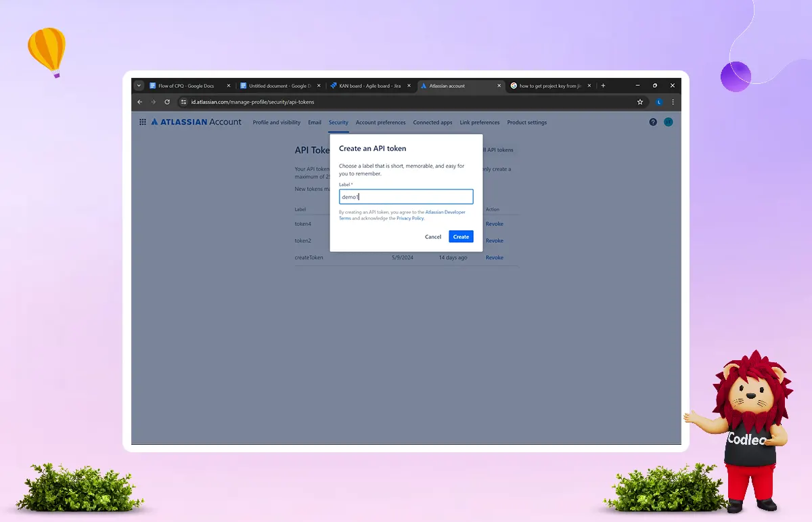The image size is (812, 522).
Task: Click the Atlassian Account logo
Action: pyautogui.click(x=196, y=123)
